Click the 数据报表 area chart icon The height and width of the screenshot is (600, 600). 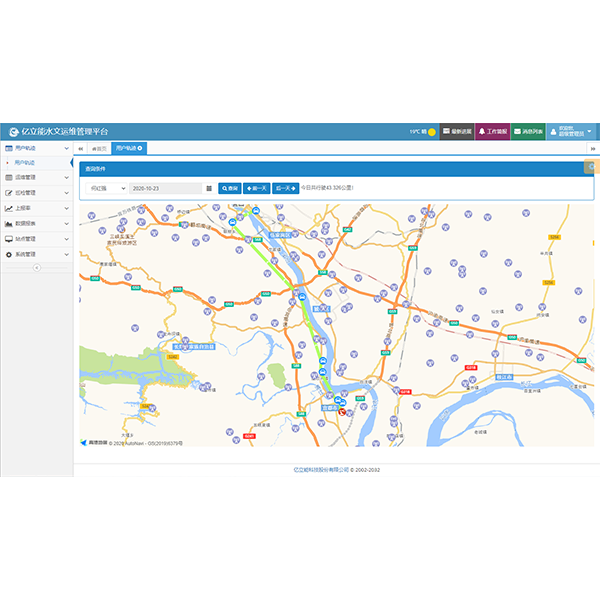click(8, 223)
